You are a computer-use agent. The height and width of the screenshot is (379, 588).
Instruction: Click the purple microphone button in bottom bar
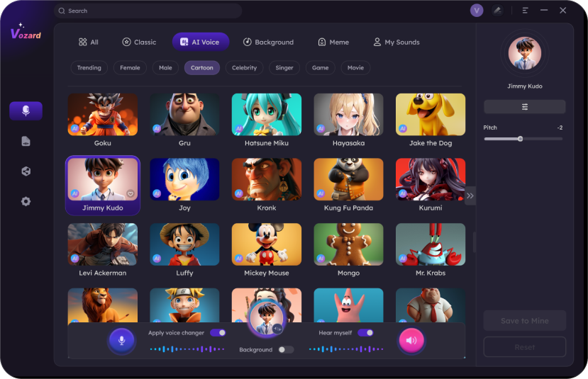(121, 341)
